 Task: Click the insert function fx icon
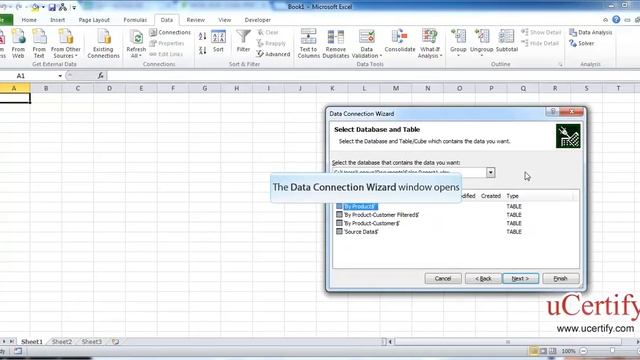tap(100, 76)
